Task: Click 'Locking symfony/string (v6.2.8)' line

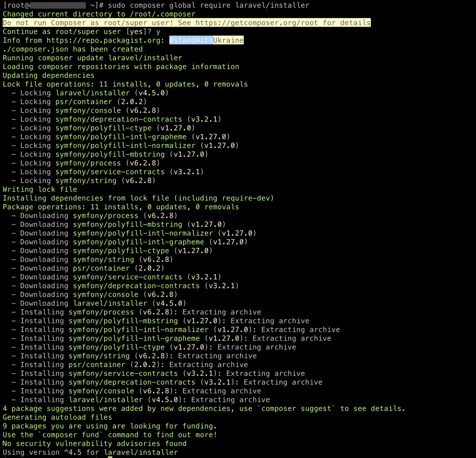Action: tap(83, 180)
